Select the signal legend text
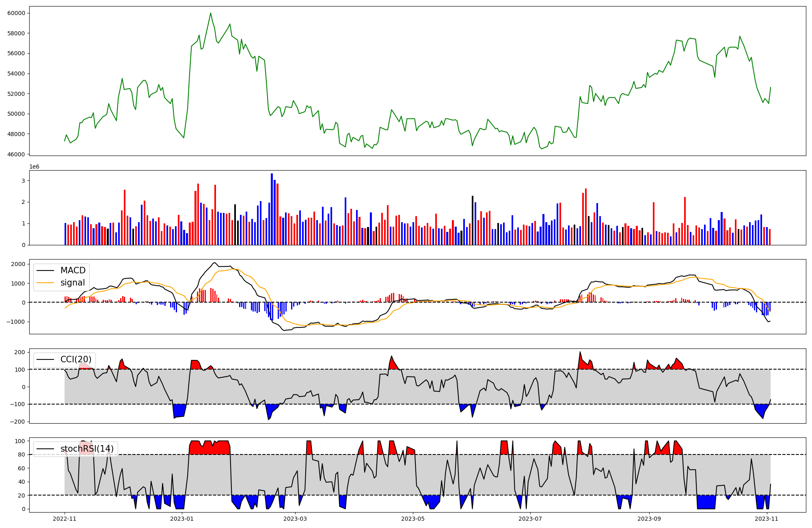Viewport: 812px width, 528px height. click(x=73, y=283)
